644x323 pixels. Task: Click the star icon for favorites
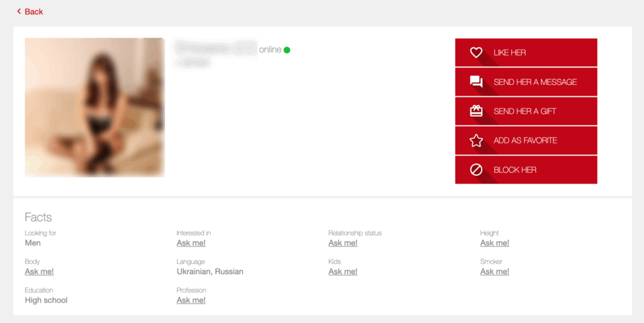pos(476,141)
